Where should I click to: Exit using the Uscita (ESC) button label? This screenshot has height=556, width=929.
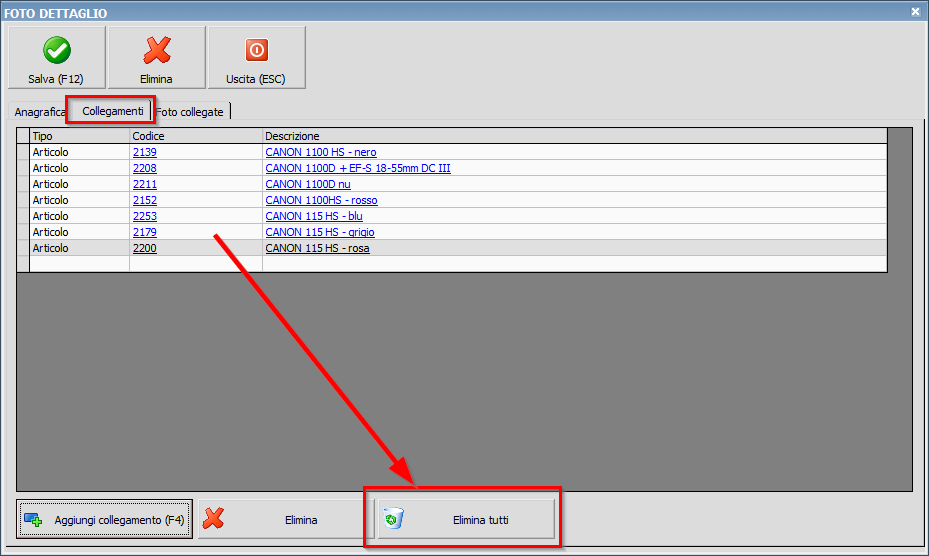pyautogui.click(x=255, y=79)
